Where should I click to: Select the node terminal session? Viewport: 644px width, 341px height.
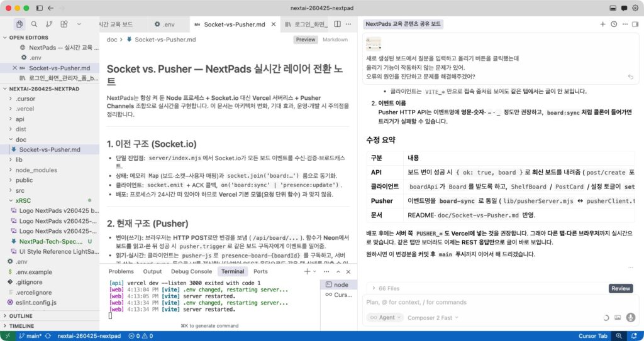click(337, 284)
